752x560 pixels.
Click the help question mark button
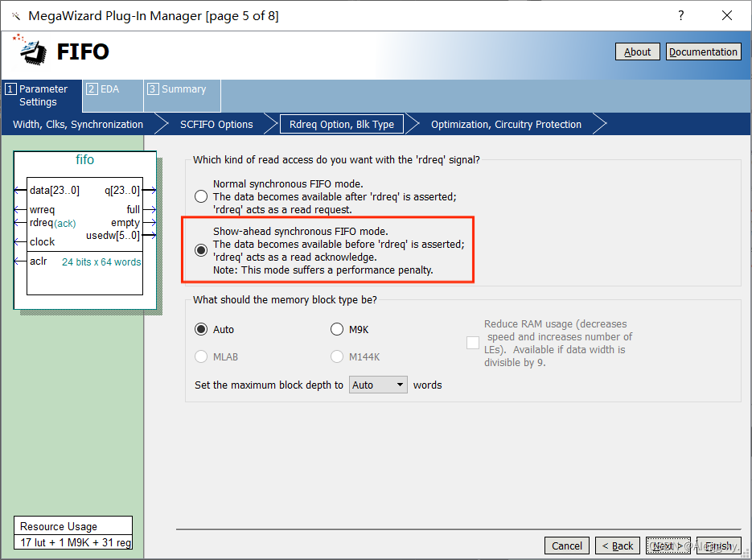(x=680, y=15)
